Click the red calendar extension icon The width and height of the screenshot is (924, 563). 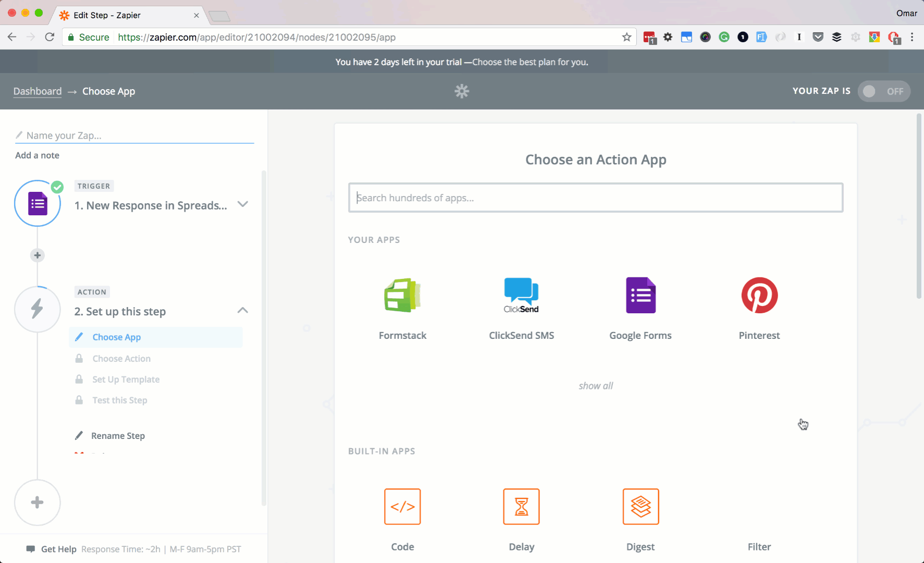[649, 38]
